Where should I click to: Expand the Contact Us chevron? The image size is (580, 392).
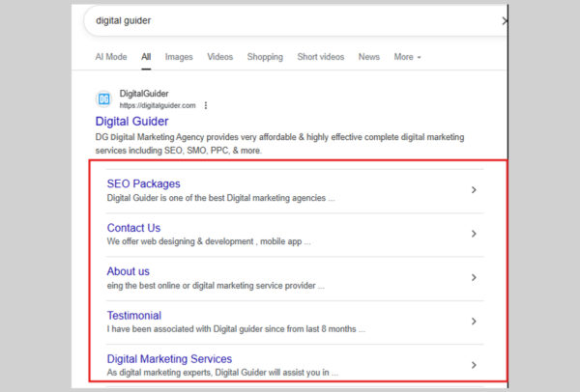[x=474, y=234]
